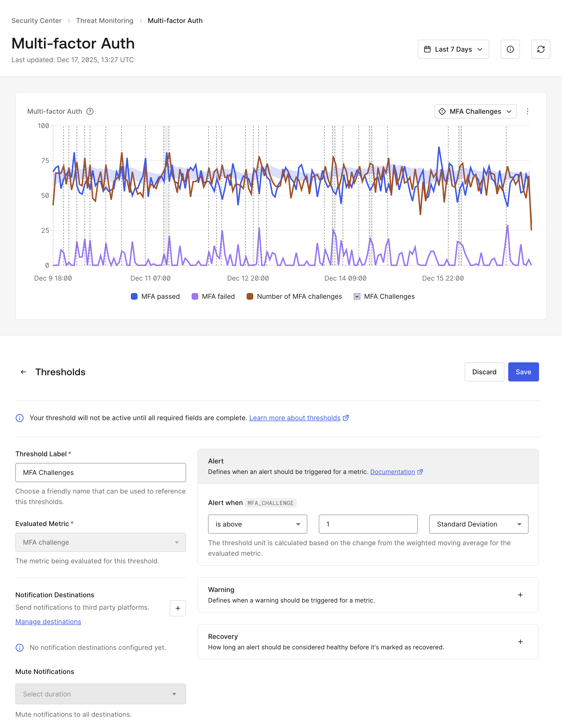
Task: Open the chart's three-dot options menu
Action: tap(527, 111)
